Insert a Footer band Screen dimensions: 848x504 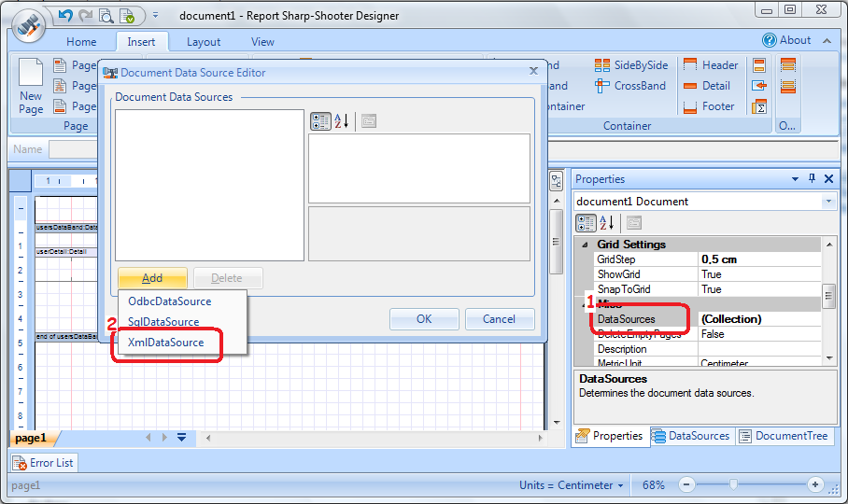709,106
